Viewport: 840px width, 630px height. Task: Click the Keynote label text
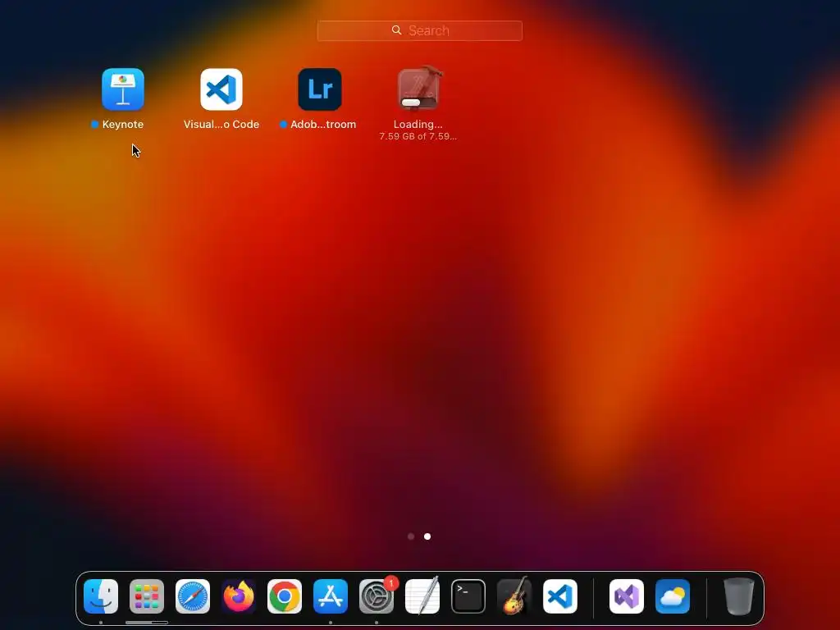[x=123, y=125]
